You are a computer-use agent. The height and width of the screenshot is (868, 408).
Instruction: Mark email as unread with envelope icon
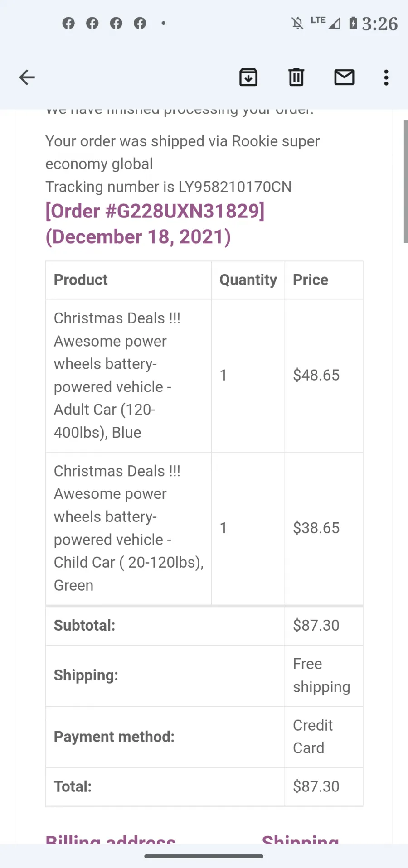coord(344,77)
